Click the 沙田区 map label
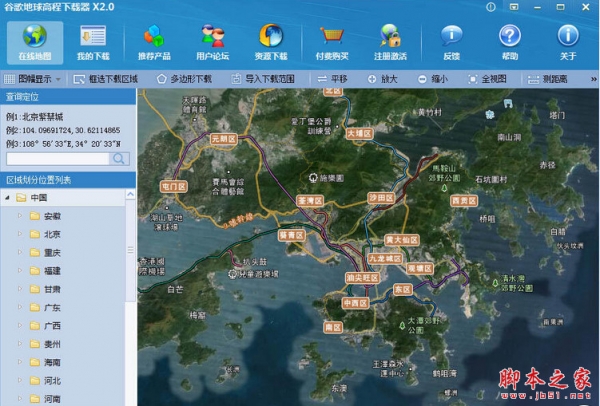The width and height of the screenshot is (600, 406). click(381, 197)
